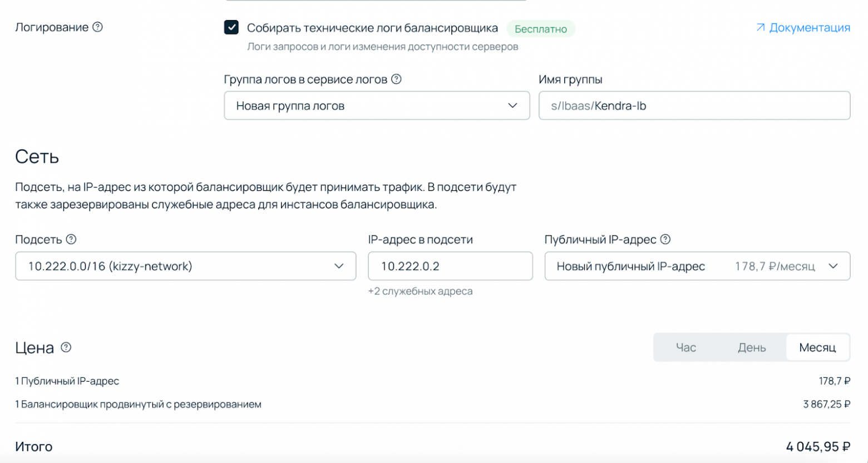
Task: Select the День pricing tab
Action: 752,347
